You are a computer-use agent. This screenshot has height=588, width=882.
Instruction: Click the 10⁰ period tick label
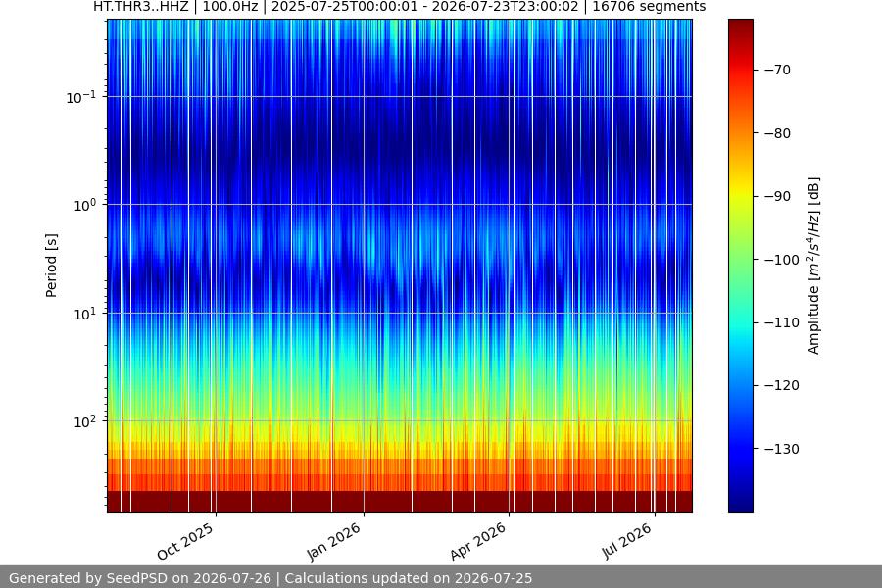point(85,205)
